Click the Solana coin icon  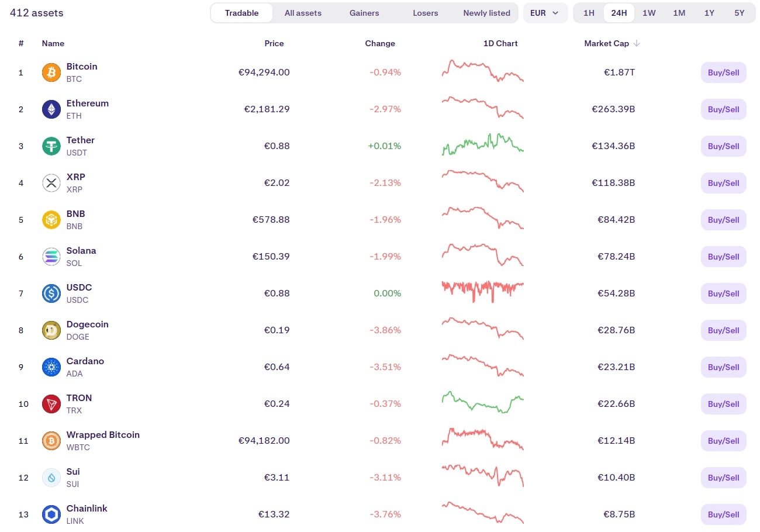51,256
